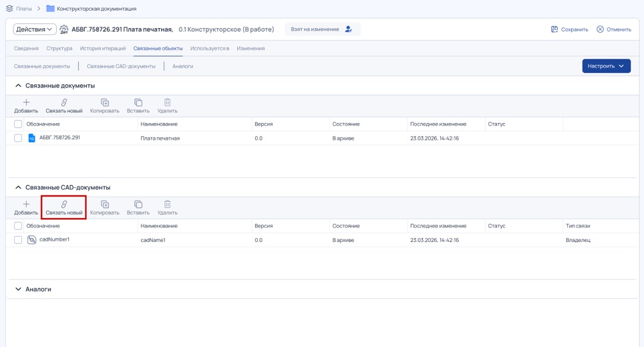Open the Используется в tab
The height and width of the screenshot is (347, 644).
(x=210, y=48)
